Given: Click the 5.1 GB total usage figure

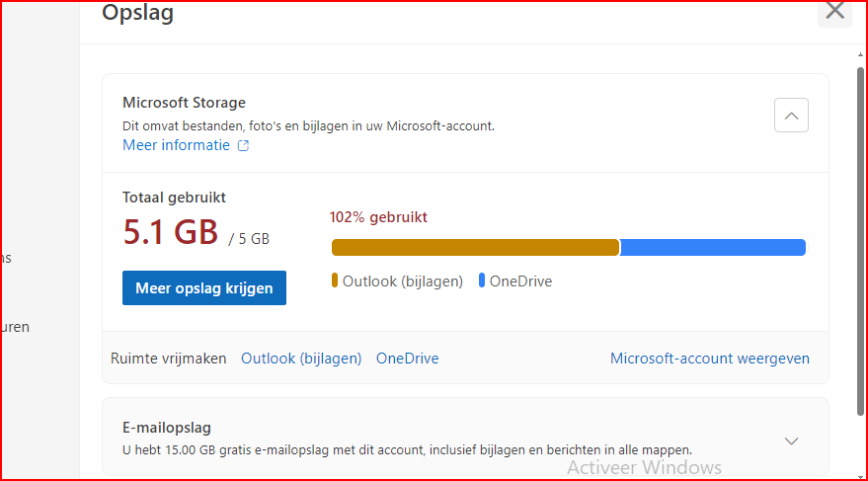Looking at the screenshot, I should point(170,232).
